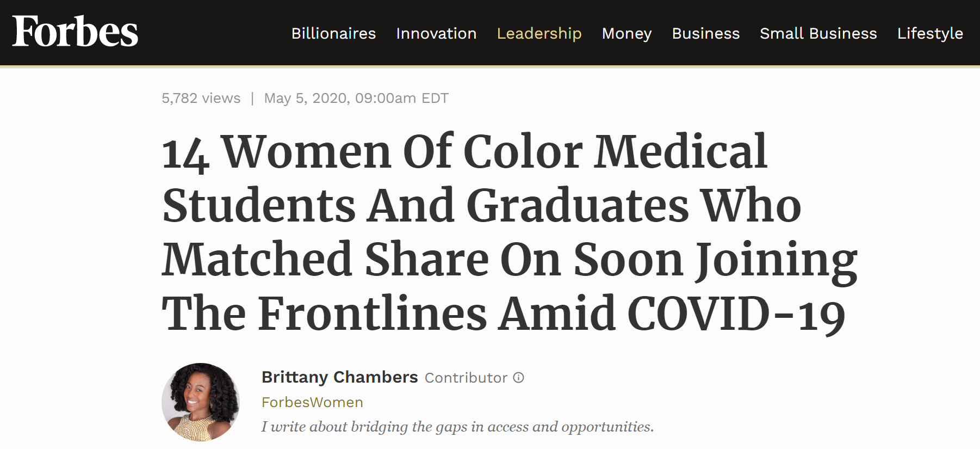Open the Money section
This screenshot has width=980, height=449.
(x=626, y=33)
